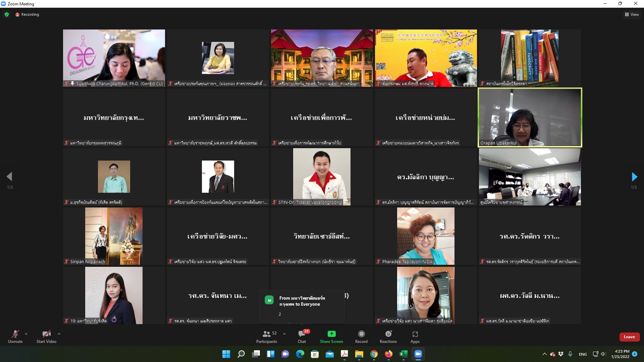Open Excel from the Windows taskbar
The height and width of the screenshot is (362, 644).
(x=403, y=354)
